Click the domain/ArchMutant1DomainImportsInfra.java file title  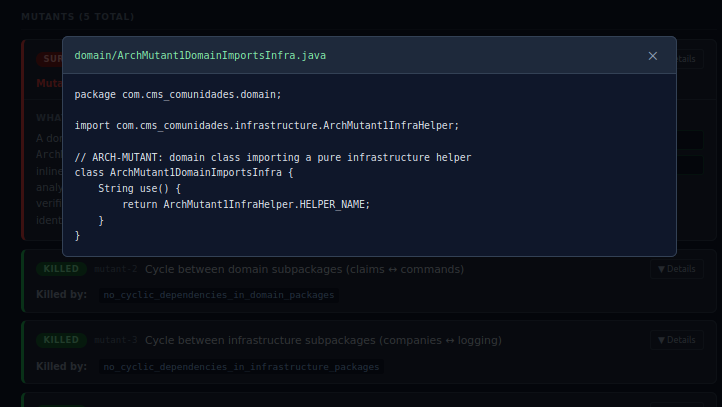[x=200, y=56]
